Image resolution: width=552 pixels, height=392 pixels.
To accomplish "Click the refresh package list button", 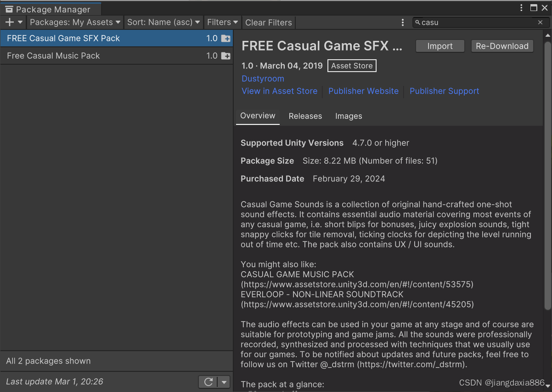I will coord(208,382).
